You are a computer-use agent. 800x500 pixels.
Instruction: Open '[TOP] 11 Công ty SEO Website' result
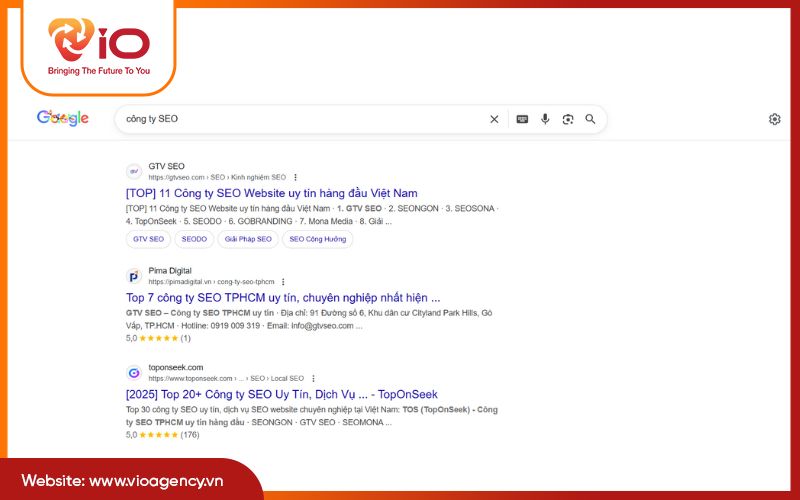(271, 193)
